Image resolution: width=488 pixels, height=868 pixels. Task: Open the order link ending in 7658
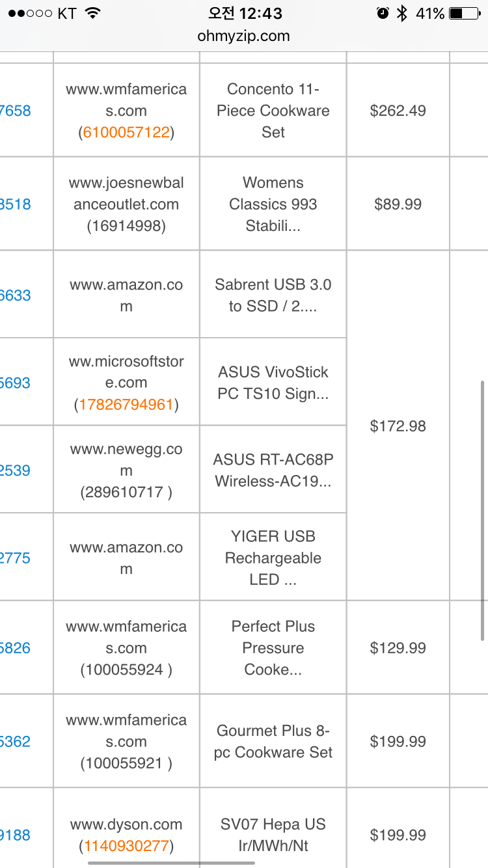[16, 111]
